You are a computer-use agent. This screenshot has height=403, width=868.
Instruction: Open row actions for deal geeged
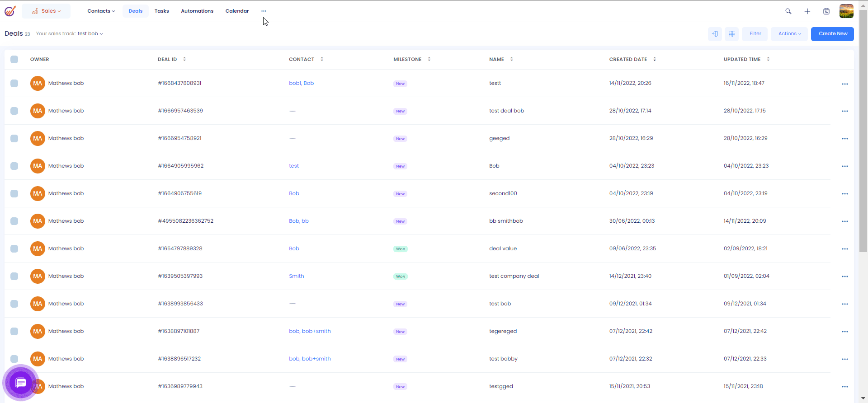coord(845,139)
